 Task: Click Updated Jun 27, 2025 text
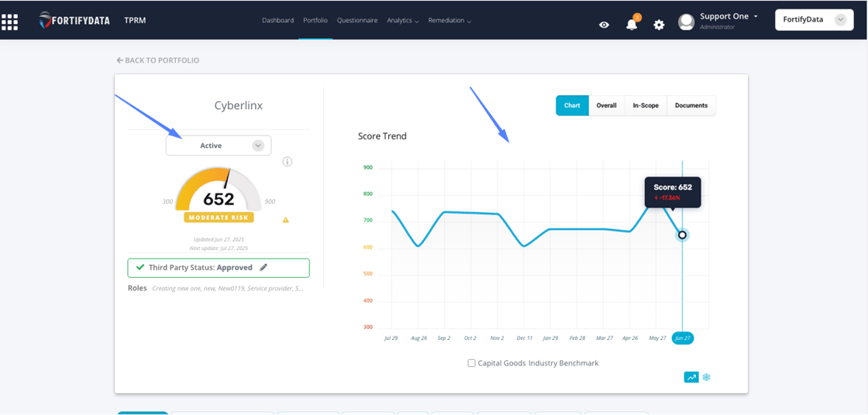[x=219, y=239]
